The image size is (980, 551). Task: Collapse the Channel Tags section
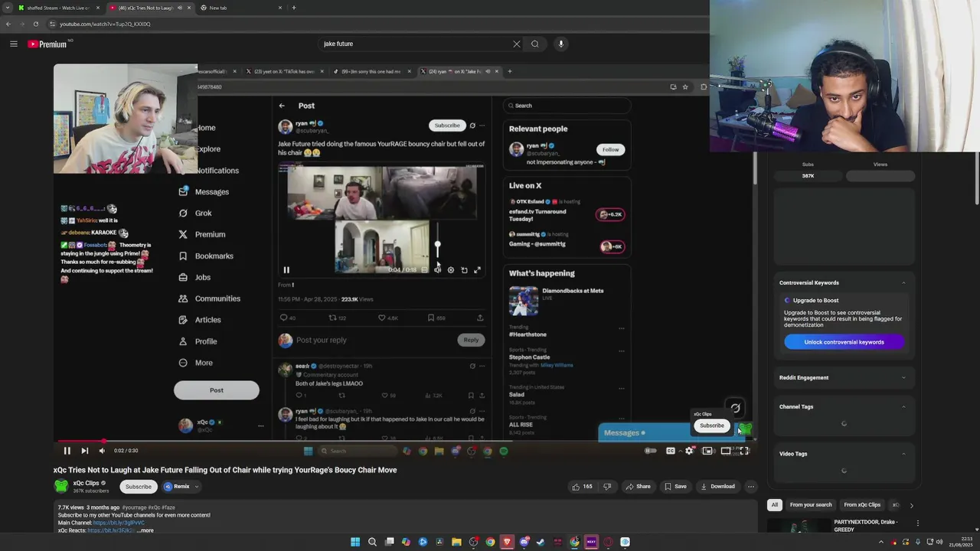coord(903,407)
